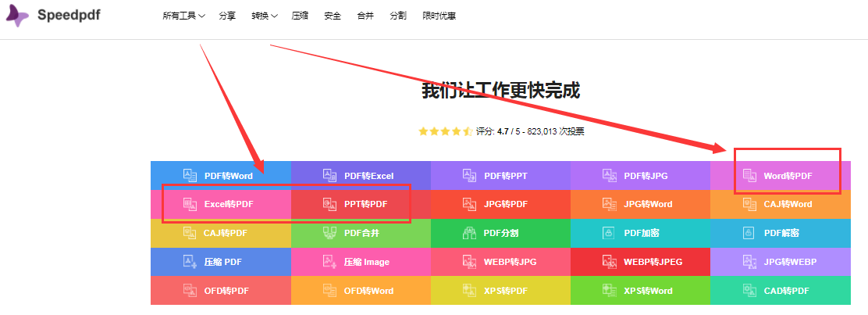Image resolution: width=868 pixels, height=315 pixels.
Task: Open the OFD转Word tool label
Action: point(368,291)
